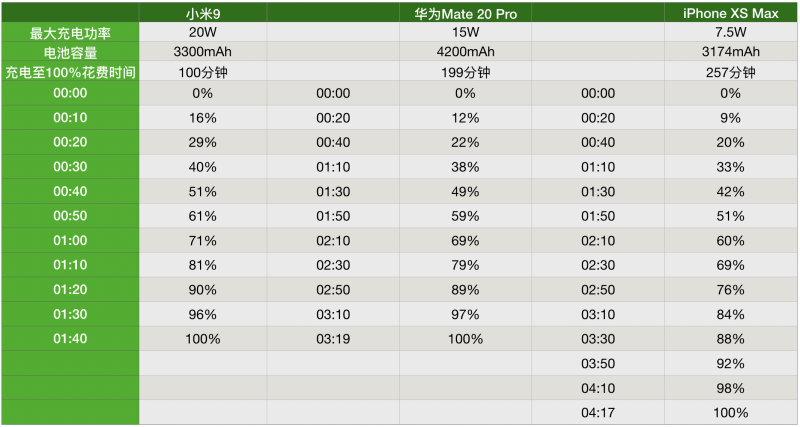Select the 华为Mate 20 Pro header cell
Viewport: 800px width, 427px height.
pos(464,12)
